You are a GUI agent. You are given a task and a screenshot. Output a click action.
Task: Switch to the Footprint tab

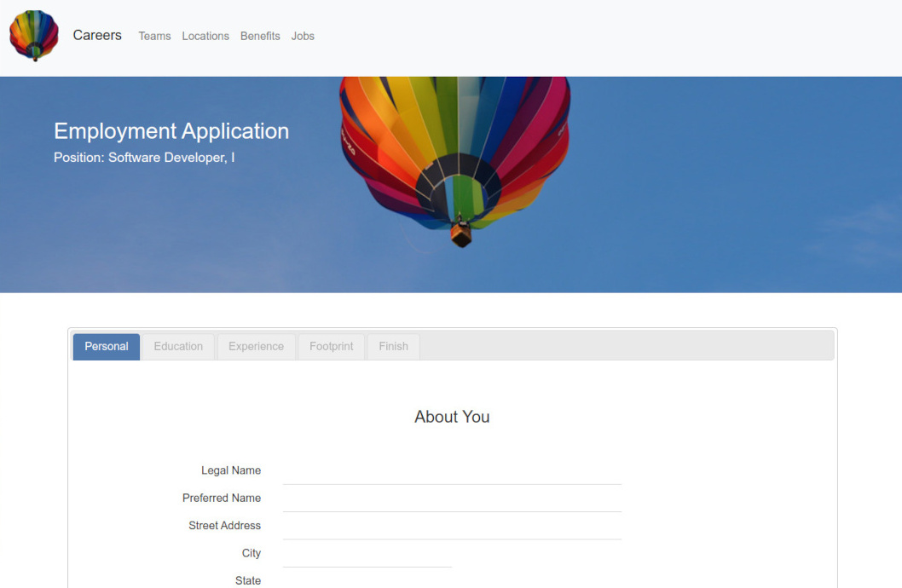pyautogui.click(x=331, y=347)
